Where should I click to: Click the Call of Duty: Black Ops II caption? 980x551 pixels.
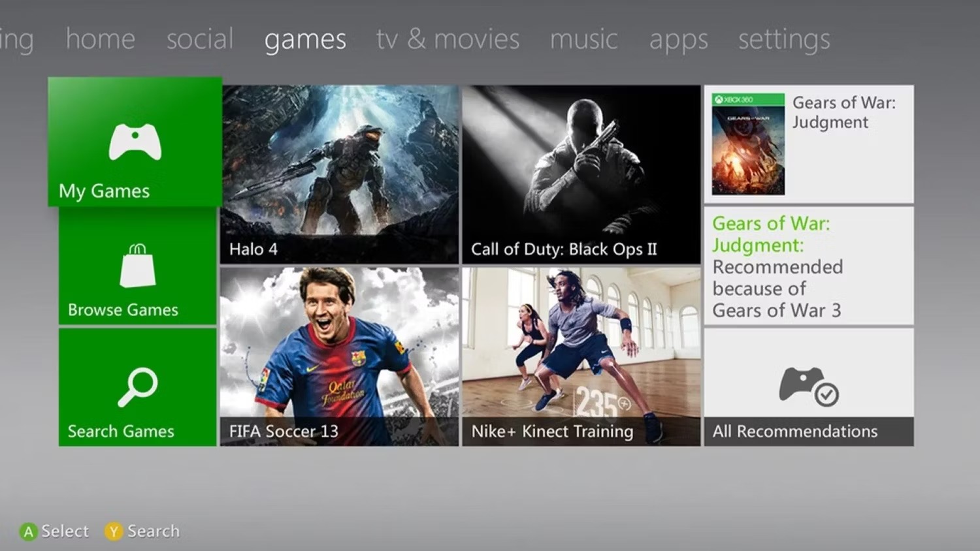pos(564,249)
